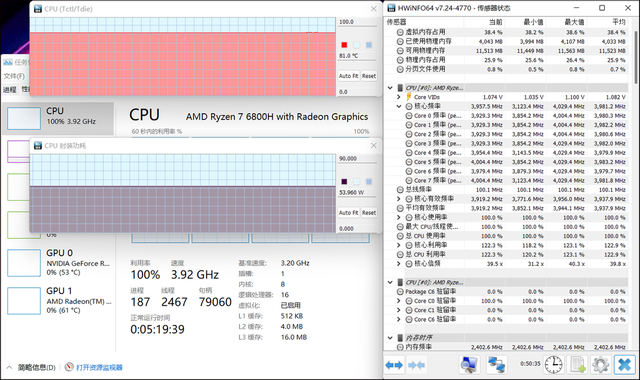
Task: Click the networked computers remote icon
Action: point(496,364)
